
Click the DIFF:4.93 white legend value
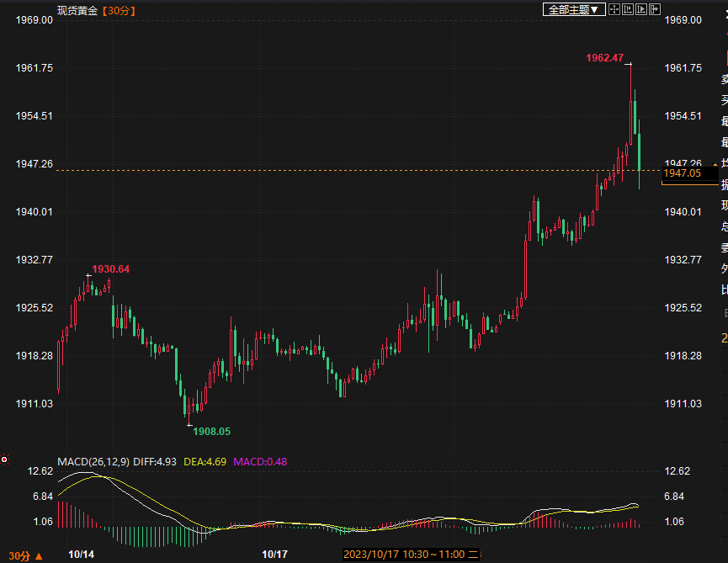tap(155, 461)
